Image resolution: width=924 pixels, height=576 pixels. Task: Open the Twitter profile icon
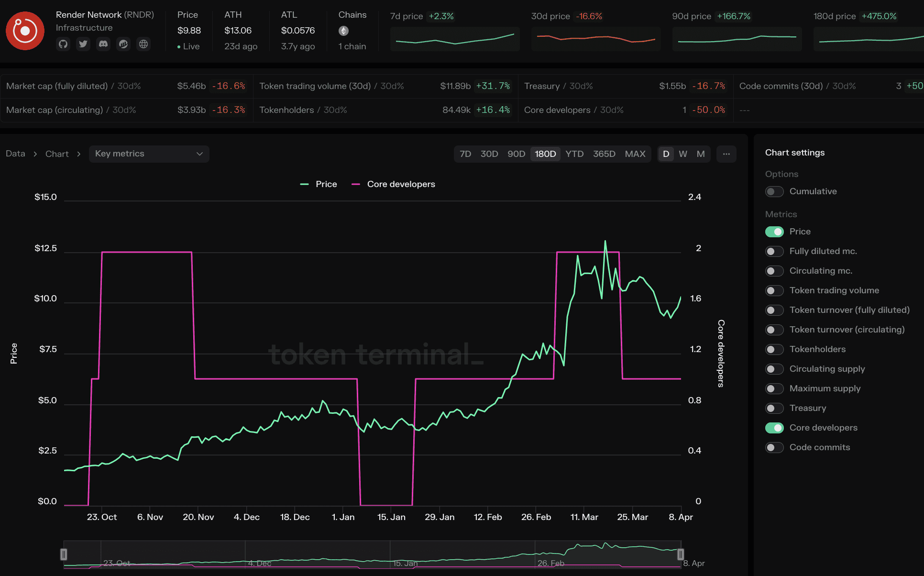point(83,44)
